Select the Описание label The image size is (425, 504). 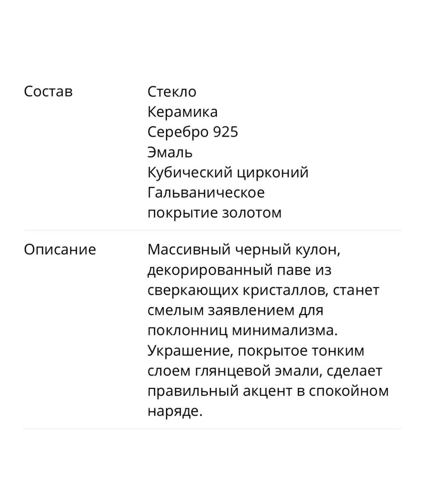(60, 250)
